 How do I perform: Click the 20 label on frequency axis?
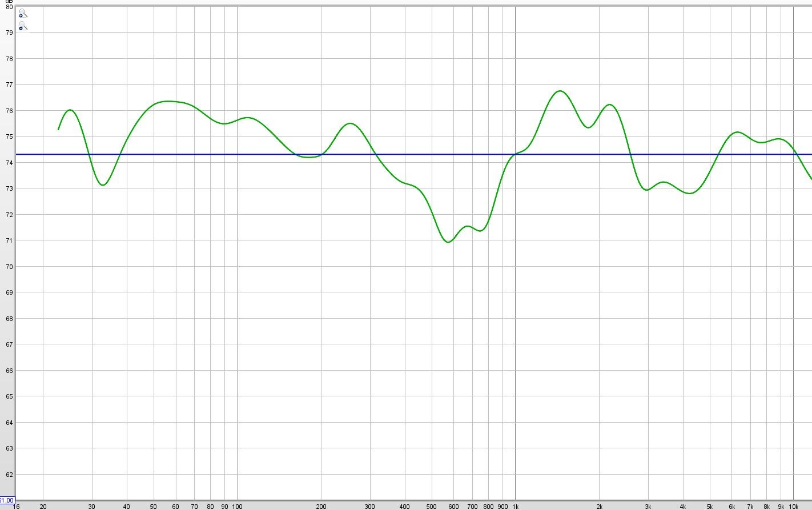coord(43,507)
